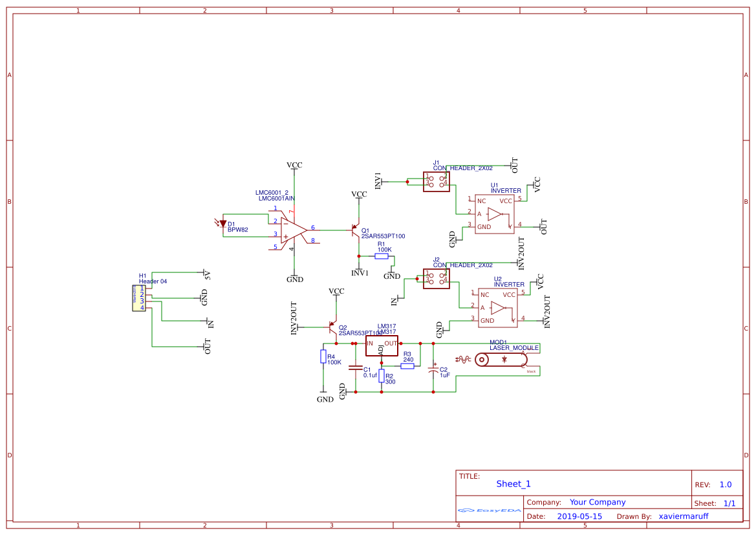Select the VCC net label above Q1
756x535 pixels.
point(358,193)
